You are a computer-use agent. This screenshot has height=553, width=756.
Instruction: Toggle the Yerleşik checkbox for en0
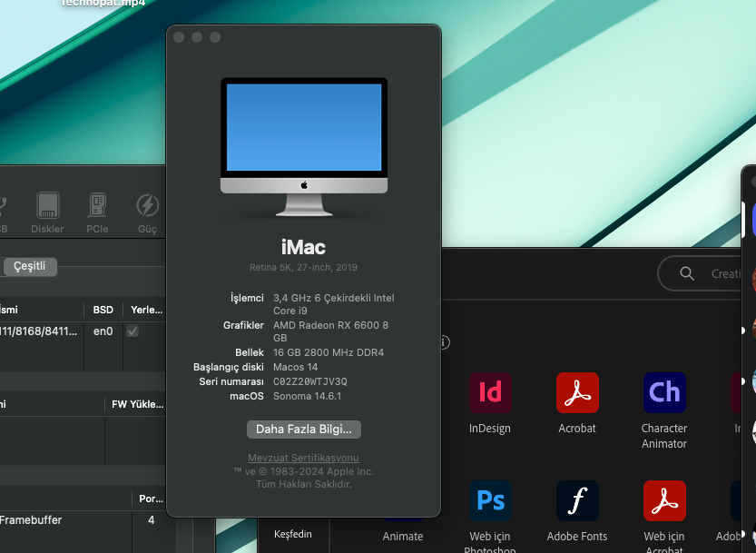[133, 331]
